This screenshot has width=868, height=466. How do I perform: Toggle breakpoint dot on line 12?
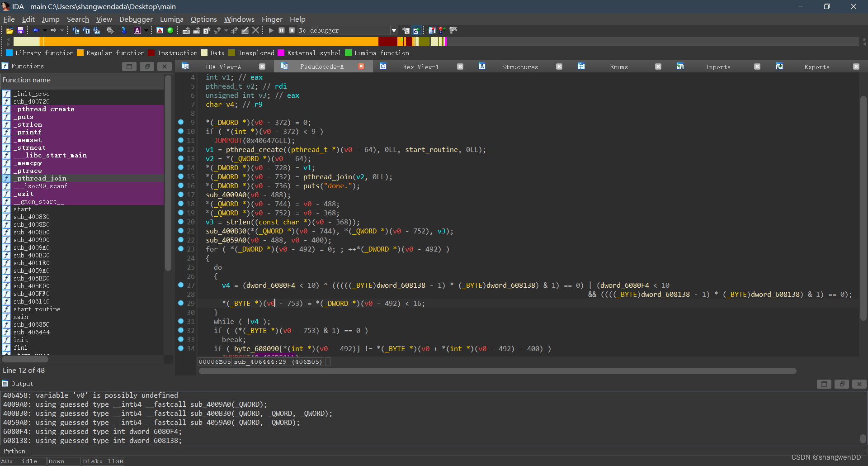click(181, 149)
